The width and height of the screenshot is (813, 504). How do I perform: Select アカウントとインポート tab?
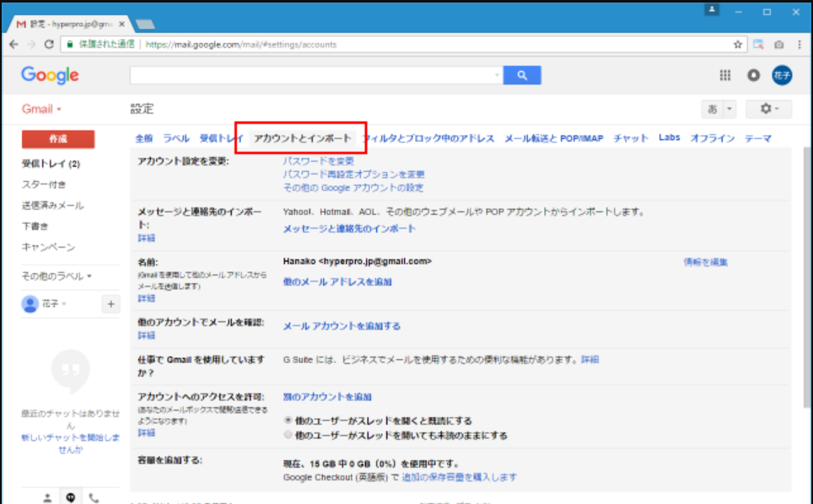pyautogui.click(x=302, y=138)
